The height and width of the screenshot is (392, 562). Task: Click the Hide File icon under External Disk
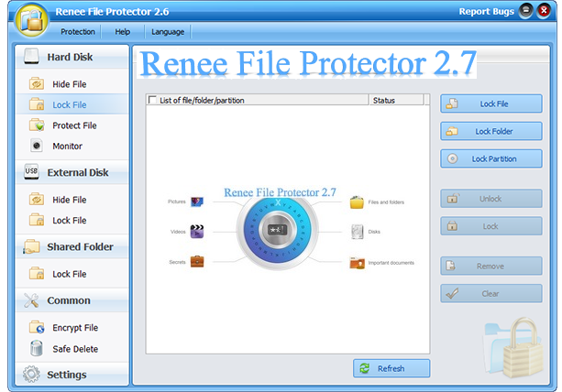(x=37, y=200)
